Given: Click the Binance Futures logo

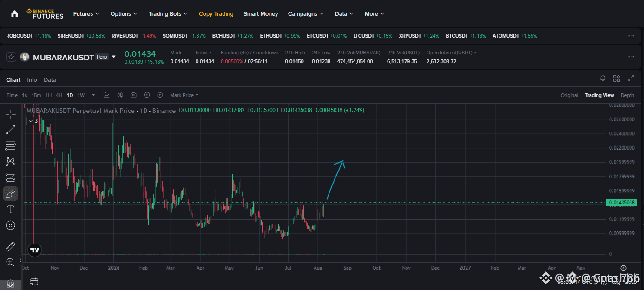Looking at the screenshot, I should [45, 13].
